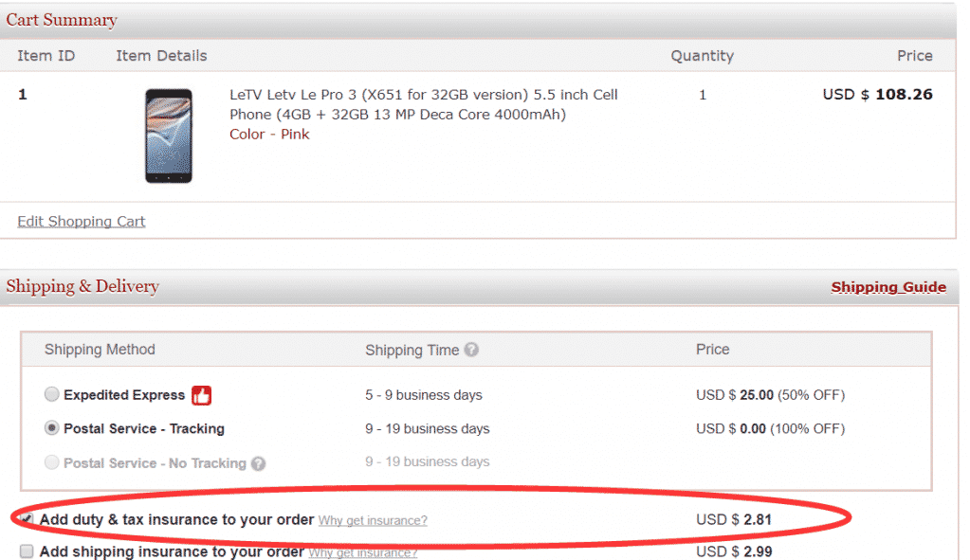970x560 pixels.
Task: Click the LeTV phone product thumbnail
Action: tap(169, 135)
